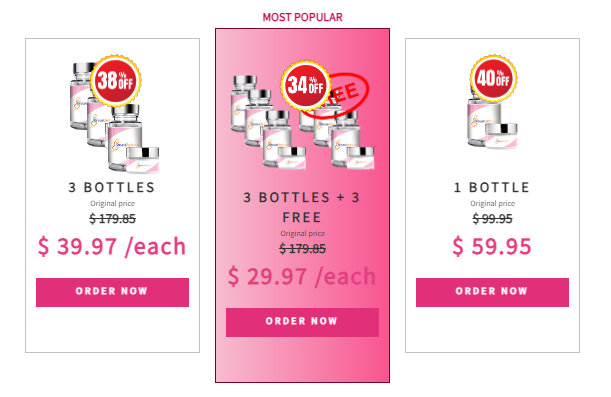Click the $ 39.97 /each price

point(112,247)
